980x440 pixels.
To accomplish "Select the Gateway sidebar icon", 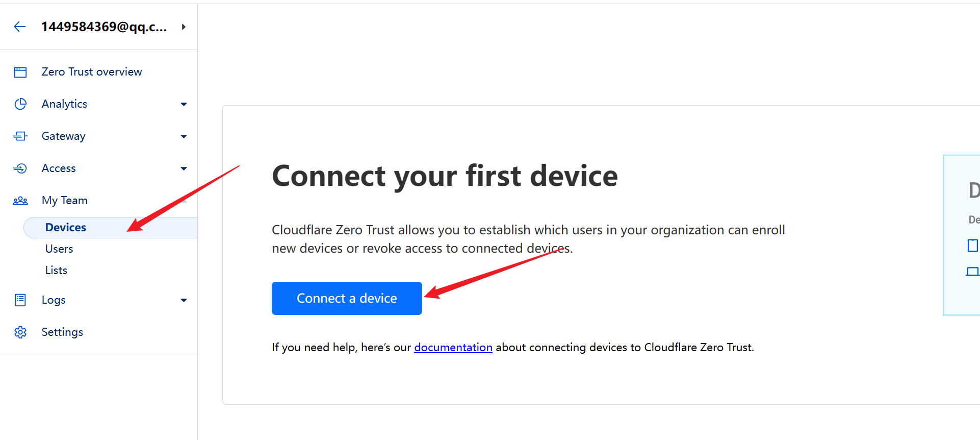I will 20,136.
